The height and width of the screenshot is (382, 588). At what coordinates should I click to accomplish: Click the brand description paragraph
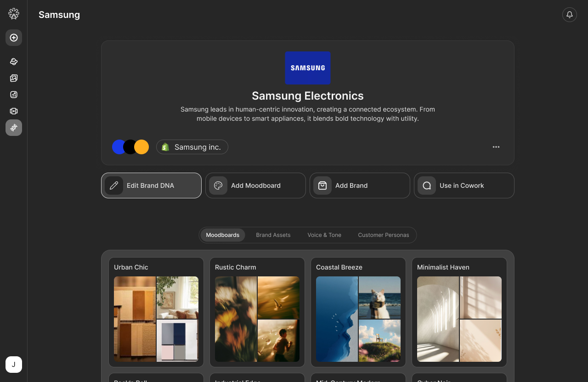(308, 114)
